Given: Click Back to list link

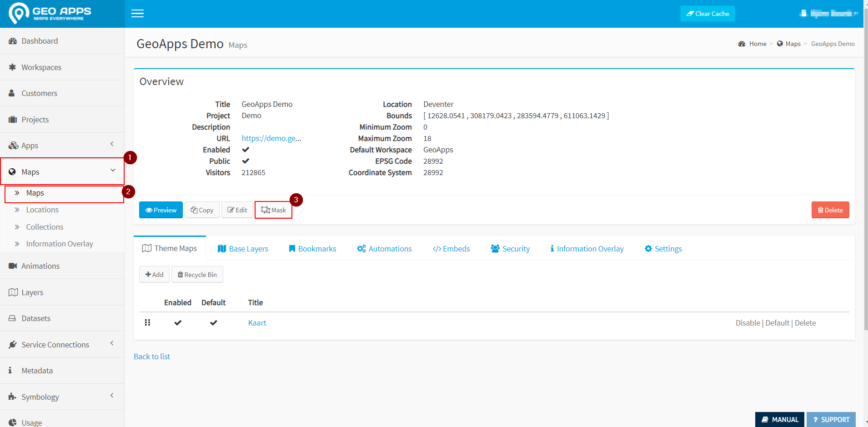Looking at the screenshot, I should pyautogui.click(x=152, y=357).
